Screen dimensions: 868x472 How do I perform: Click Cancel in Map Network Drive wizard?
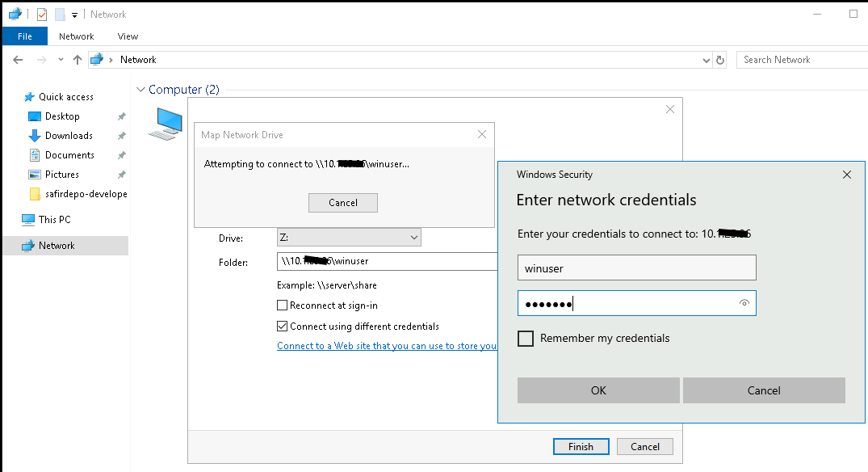[x=645, y=446]
